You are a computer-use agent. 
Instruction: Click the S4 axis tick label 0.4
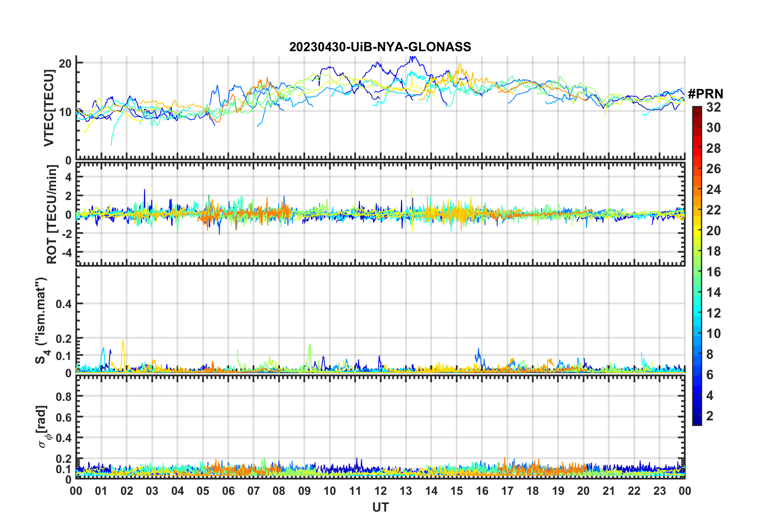click(64, 304)
